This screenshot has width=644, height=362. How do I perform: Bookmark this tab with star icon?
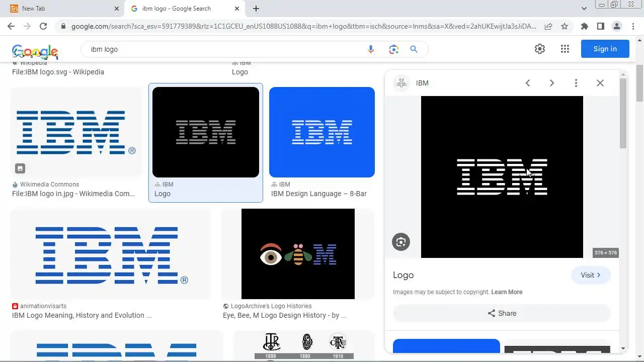(x=565, y=26)
